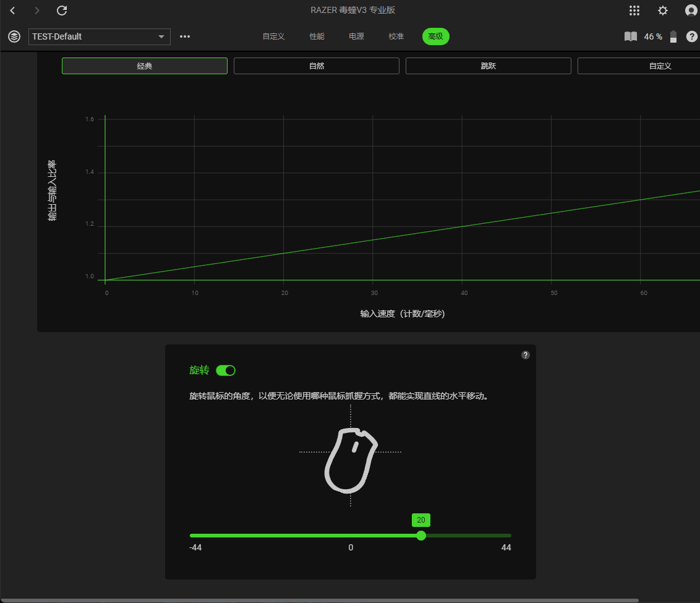Open the user guide book icon
Screen dimensions: 700x603
[x=630, y=36]
